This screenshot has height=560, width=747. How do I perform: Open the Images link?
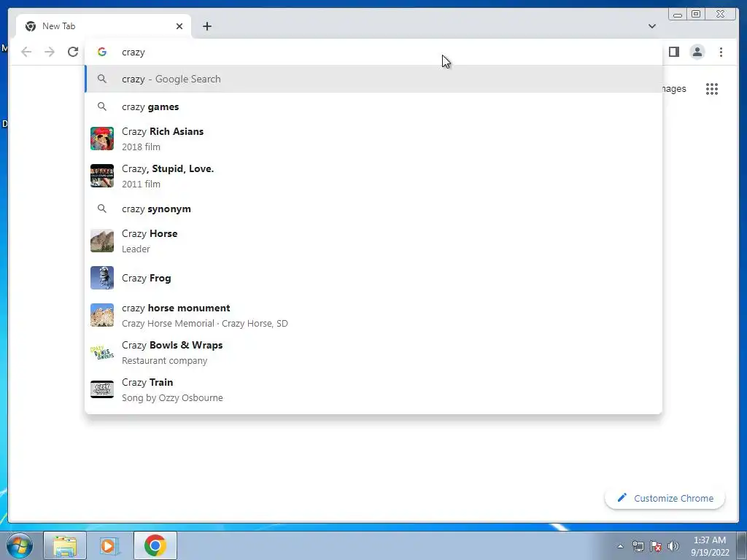675,89
